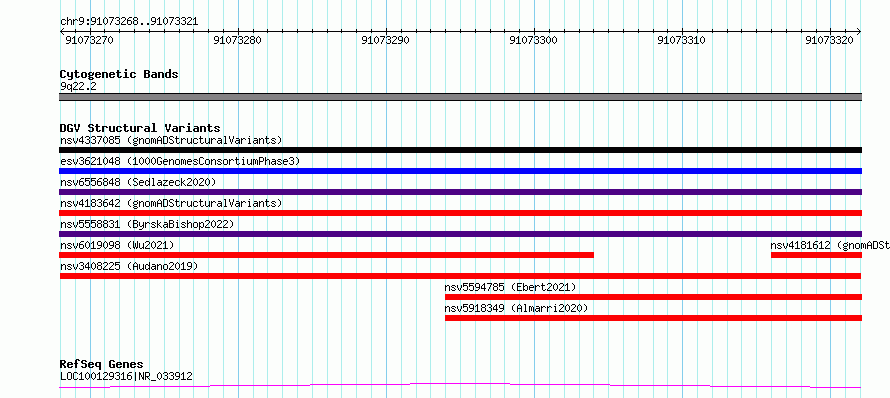This screenshot has height=398, width=890.
Task: Open the Cytogenetic Bands track heading
Action: 119,74
